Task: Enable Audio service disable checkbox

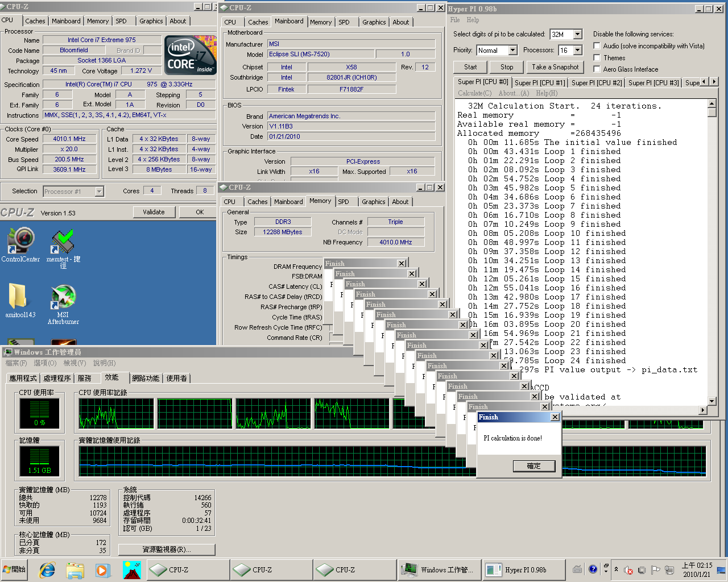Action: click(x=597, y=45)
